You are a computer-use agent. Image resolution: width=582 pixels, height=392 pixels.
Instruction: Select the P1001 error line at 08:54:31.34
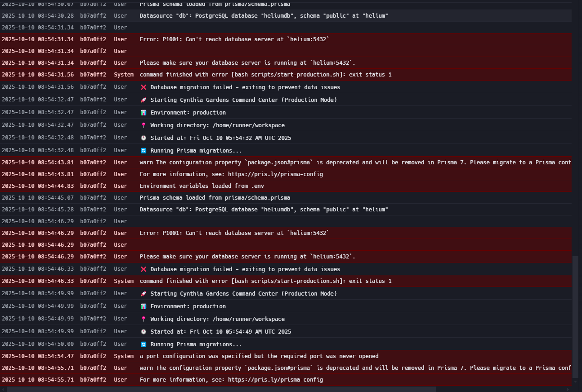234,39
